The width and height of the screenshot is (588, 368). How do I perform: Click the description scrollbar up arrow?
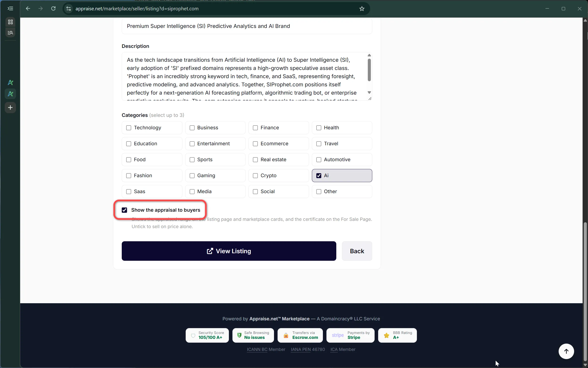click(369, 55)
